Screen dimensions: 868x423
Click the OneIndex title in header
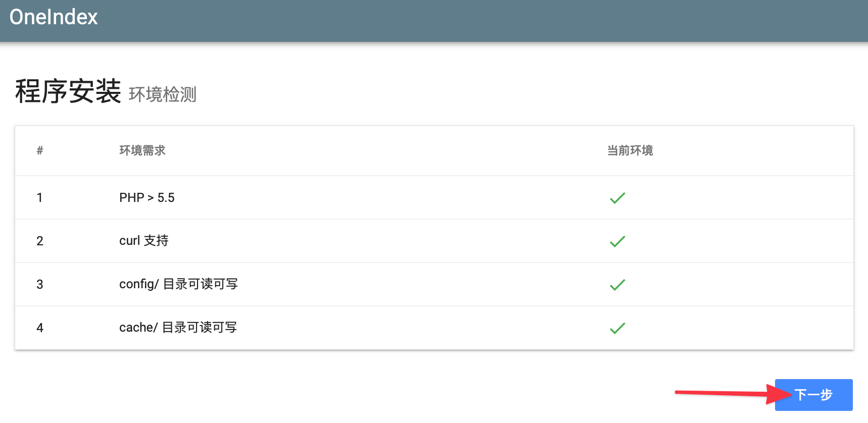tap(54, 17)
